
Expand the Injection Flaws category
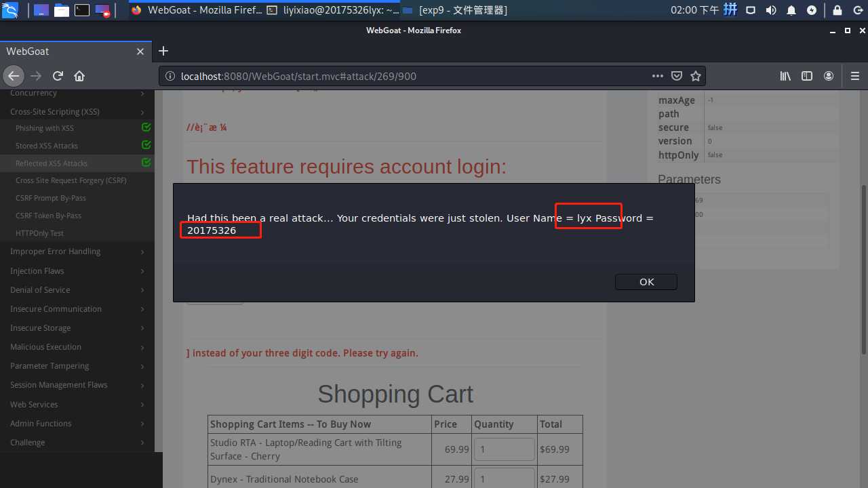[77, 270]
